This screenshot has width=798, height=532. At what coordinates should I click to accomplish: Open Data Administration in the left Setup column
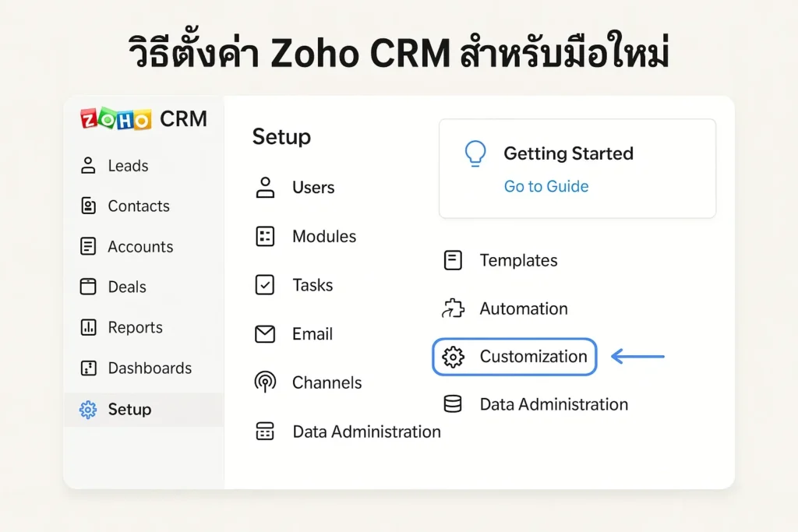(x=366, y=432)
